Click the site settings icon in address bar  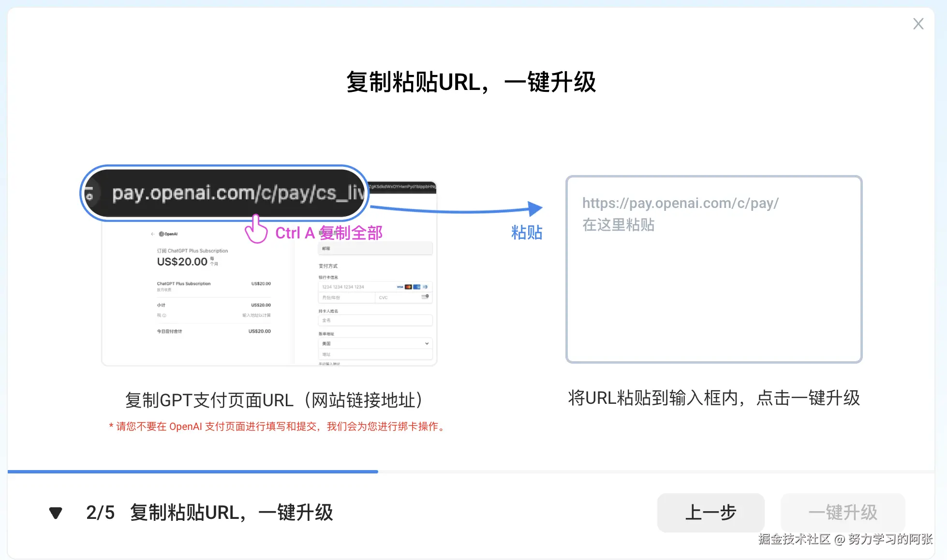(89, 193)
